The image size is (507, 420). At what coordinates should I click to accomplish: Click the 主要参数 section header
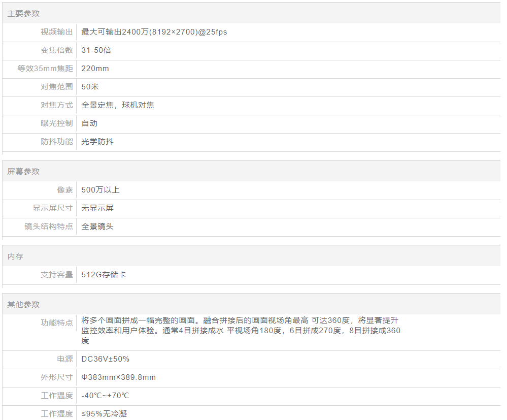point(23,14)
